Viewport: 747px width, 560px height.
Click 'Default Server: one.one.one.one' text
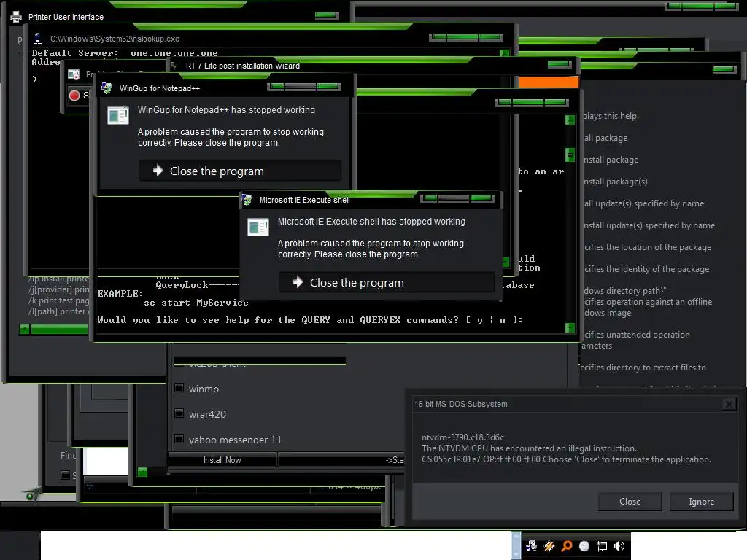point(125,52)
